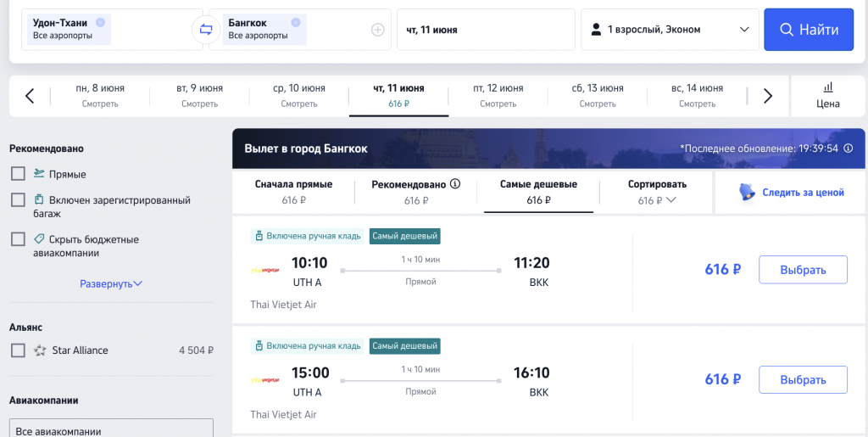Switch to Сначала прямые tab
The width and height of the screenshot is (868, 437).
coord(293,192)
